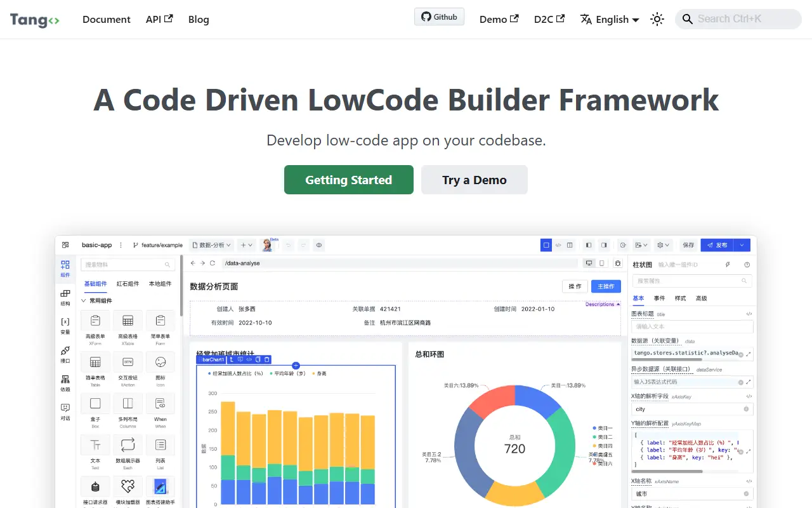Viewport: 812px width, 508px height.
Task: Click the 保存 save button
Action: 688,245
